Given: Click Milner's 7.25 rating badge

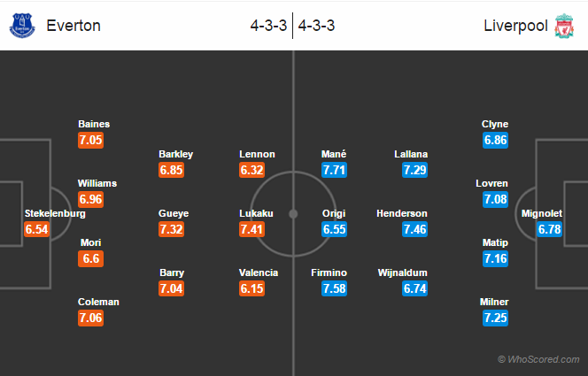Looking at the screenshot, I should point(495,318).
